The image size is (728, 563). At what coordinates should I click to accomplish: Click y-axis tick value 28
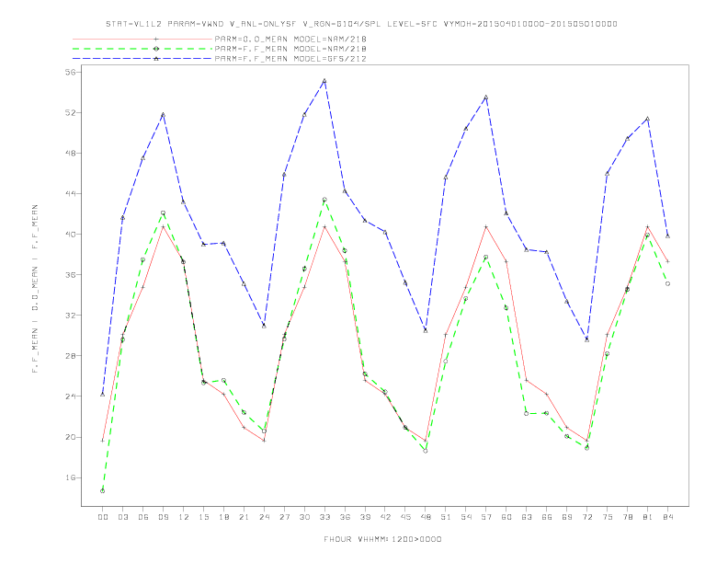click(70, 356)
